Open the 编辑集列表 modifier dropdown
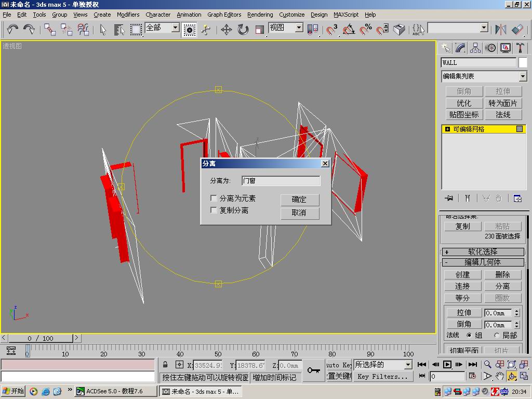This screenshot has height=399, width=532. coord(523,76)
